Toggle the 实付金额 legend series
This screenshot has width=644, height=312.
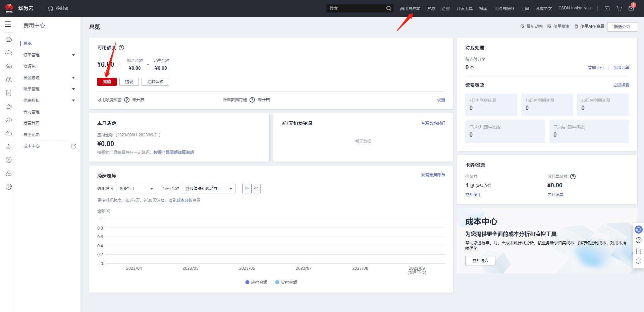tap(286, 283)
